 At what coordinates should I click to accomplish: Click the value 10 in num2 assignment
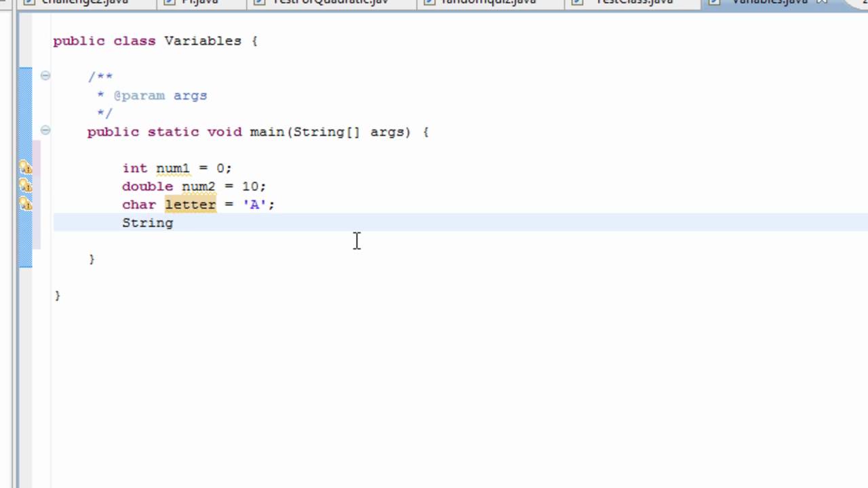(250, 186)
